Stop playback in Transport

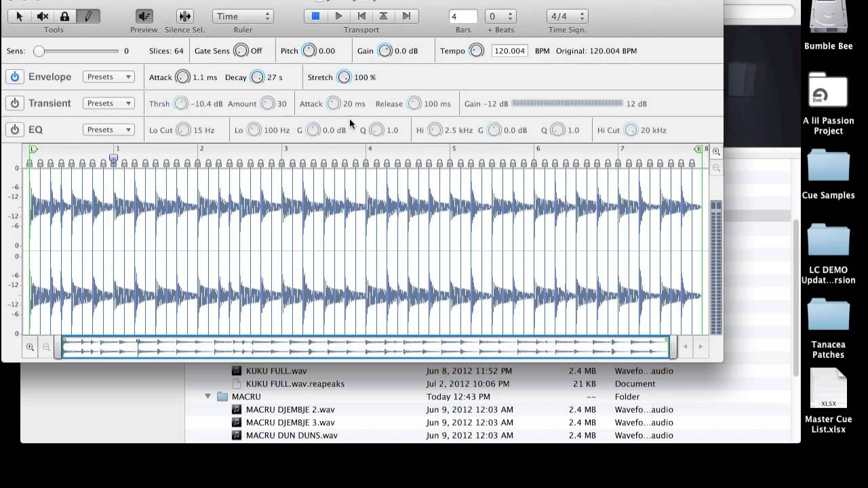pyautogui.click(x=315, y=16)
